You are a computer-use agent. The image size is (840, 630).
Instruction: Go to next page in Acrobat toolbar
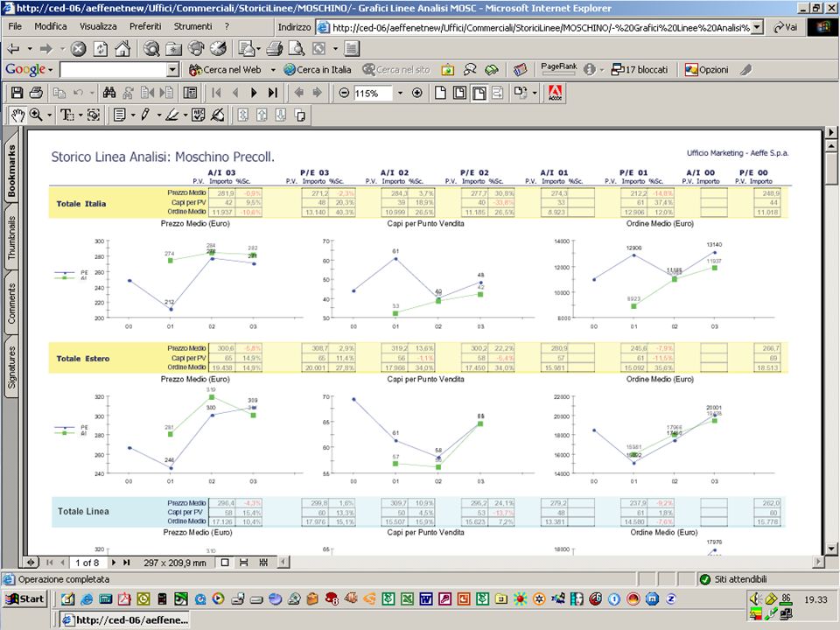[x=254, y=93]
